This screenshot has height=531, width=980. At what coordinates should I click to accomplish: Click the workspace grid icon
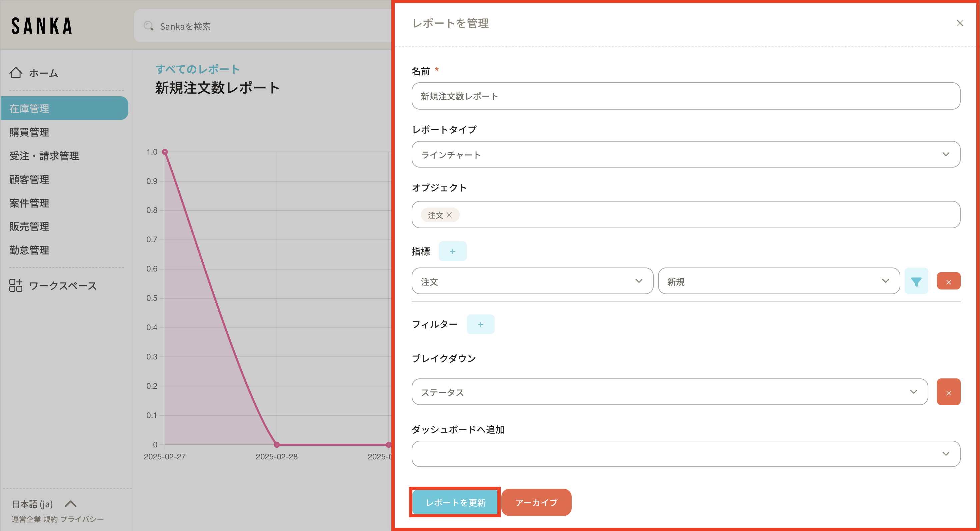[16, 285]
